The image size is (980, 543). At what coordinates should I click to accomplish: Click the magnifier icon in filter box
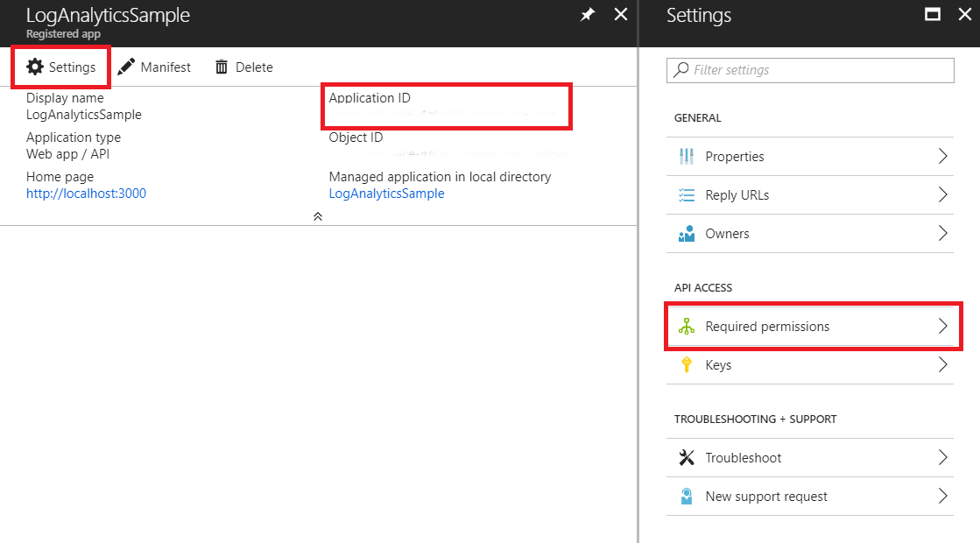click(681, 70)
